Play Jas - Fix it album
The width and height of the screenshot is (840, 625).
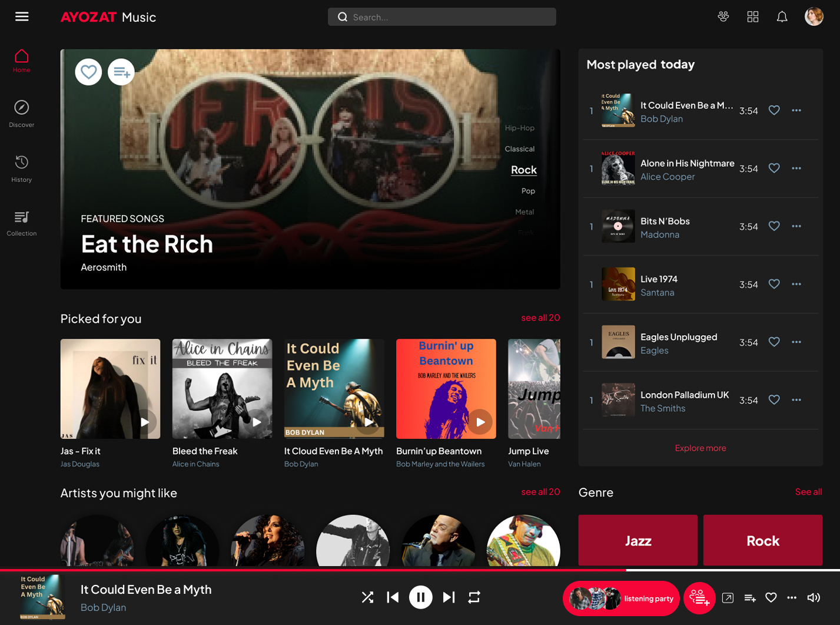coord(145,422)
